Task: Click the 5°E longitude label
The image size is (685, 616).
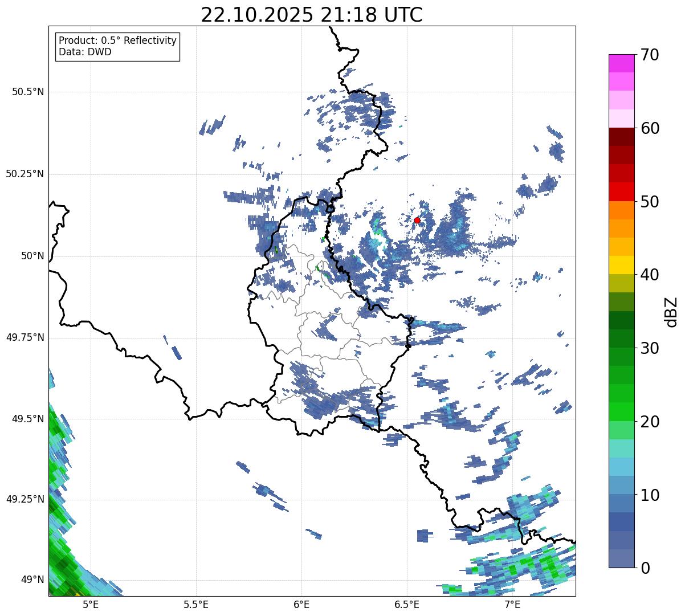Action: coord(91,605)
